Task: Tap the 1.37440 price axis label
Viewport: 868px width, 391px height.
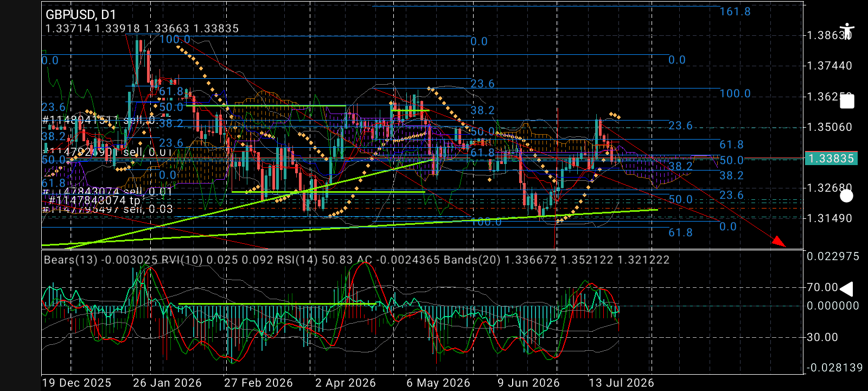Action: 829,66
